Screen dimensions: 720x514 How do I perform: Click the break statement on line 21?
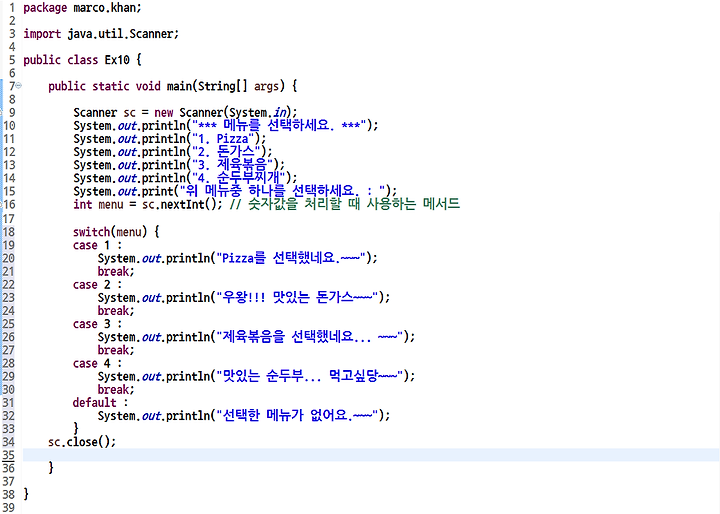click(116, 271)
